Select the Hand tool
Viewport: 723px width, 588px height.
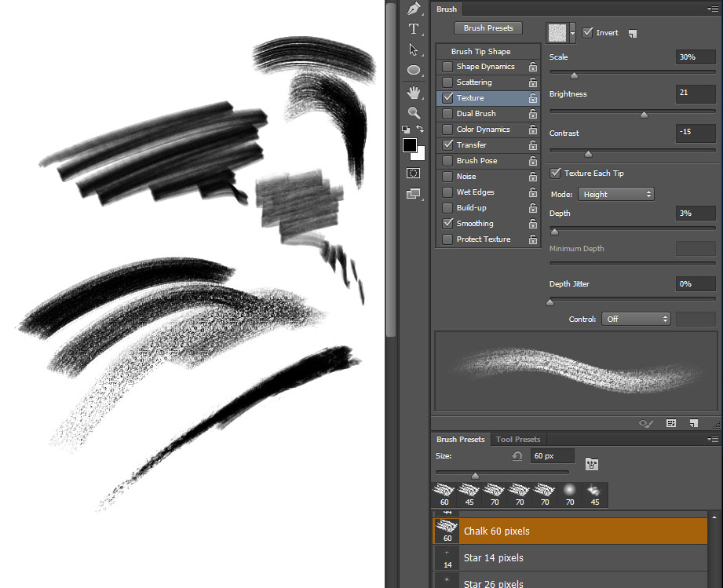(x=414, y=93)
